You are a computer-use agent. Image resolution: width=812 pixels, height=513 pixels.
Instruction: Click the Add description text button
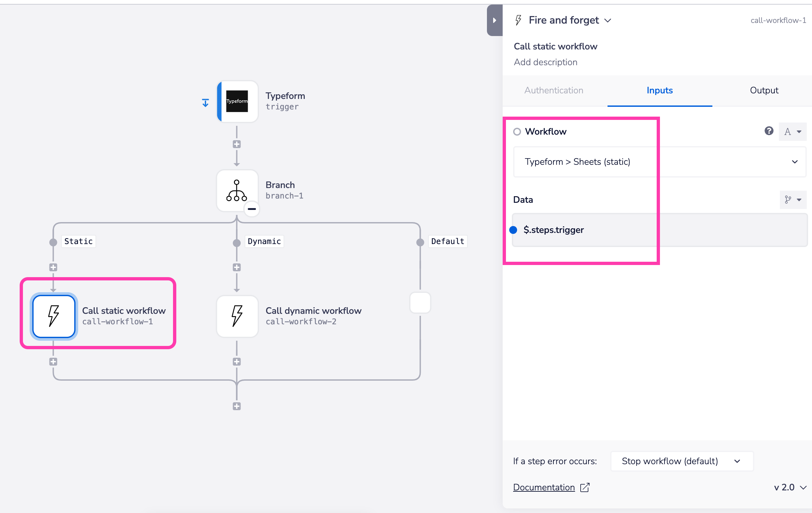click(544, 62)
